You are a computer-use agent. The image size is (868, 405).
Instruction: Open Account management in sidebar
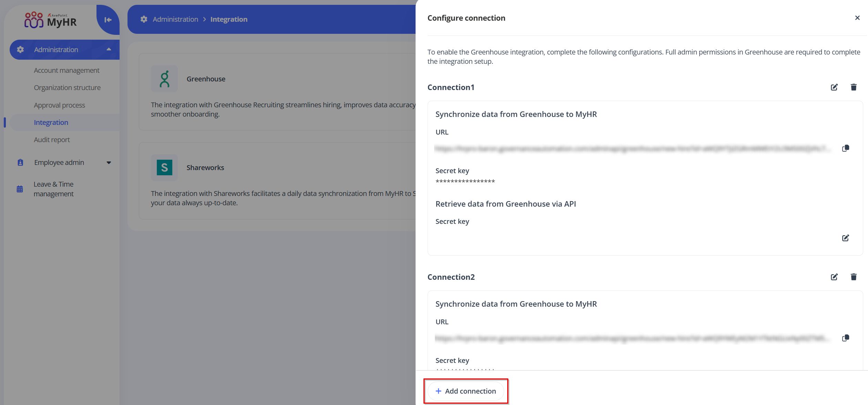tap(67, 70)
